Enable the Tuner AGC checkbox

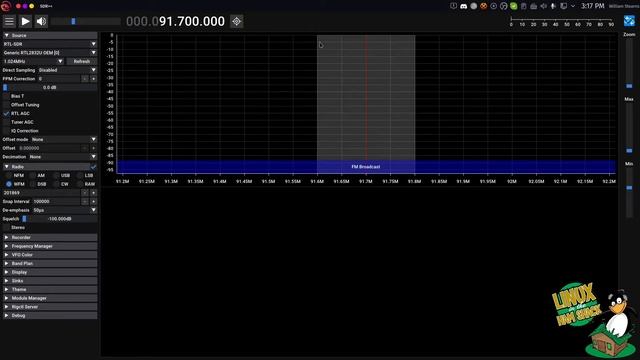coord(6,122)
